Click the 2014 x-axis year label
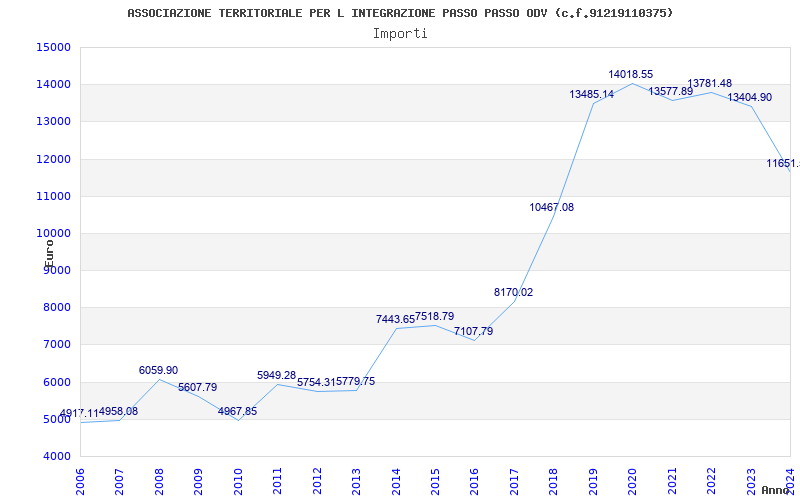Screen dimensions: 800x500 coord(395,482)
